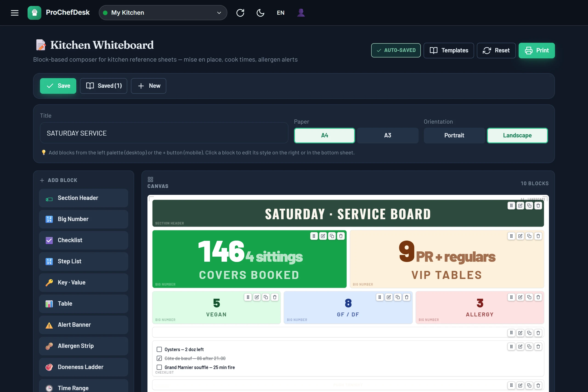Switch language via the EN button
This screenshot has width=588, height=392.
coord(281,13)
